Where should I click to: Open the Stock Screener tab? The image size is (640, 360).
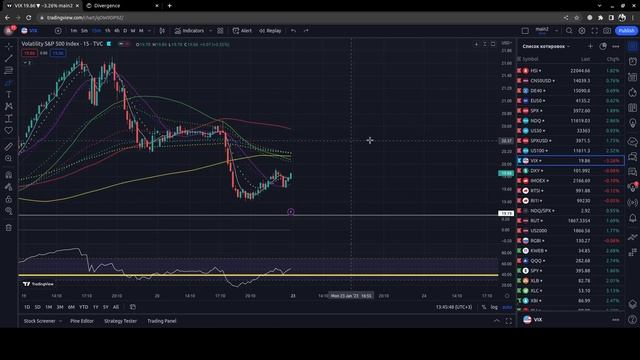pos(40,321)
